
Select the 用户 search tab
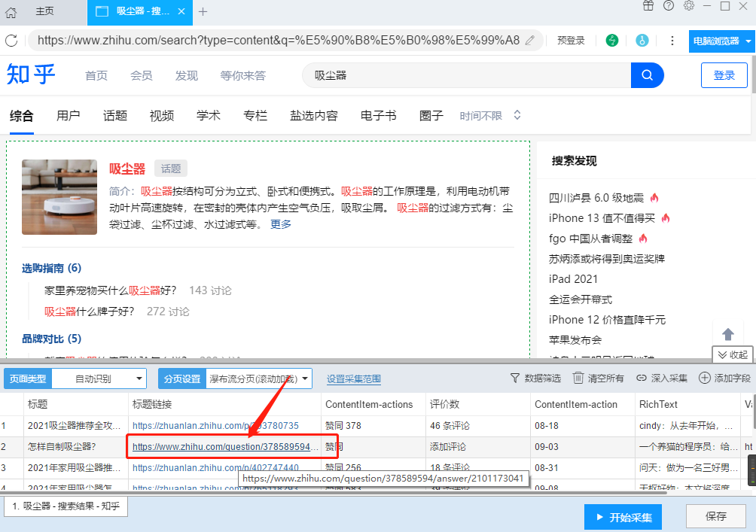[68, 116]
